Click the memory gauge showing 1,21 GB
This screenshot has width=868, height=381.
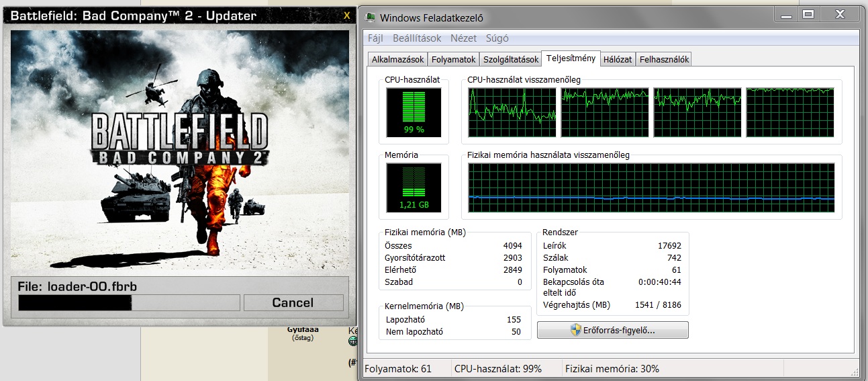414,187
